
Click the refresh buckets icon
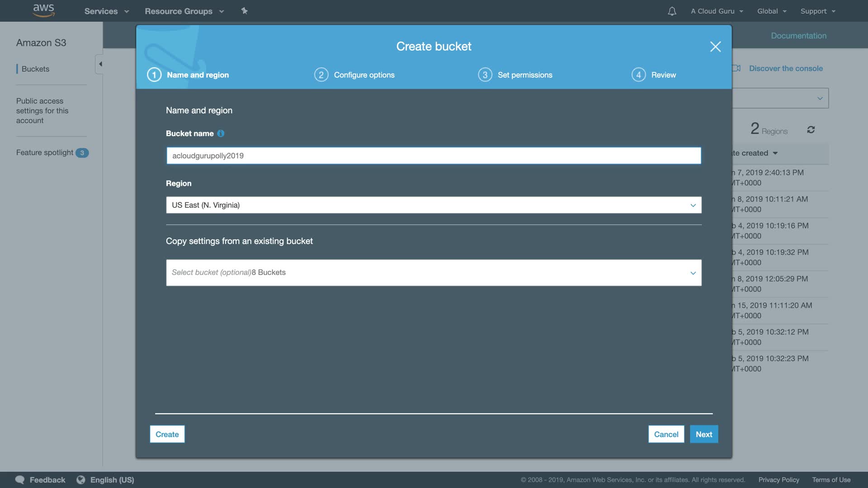[811, 130]
